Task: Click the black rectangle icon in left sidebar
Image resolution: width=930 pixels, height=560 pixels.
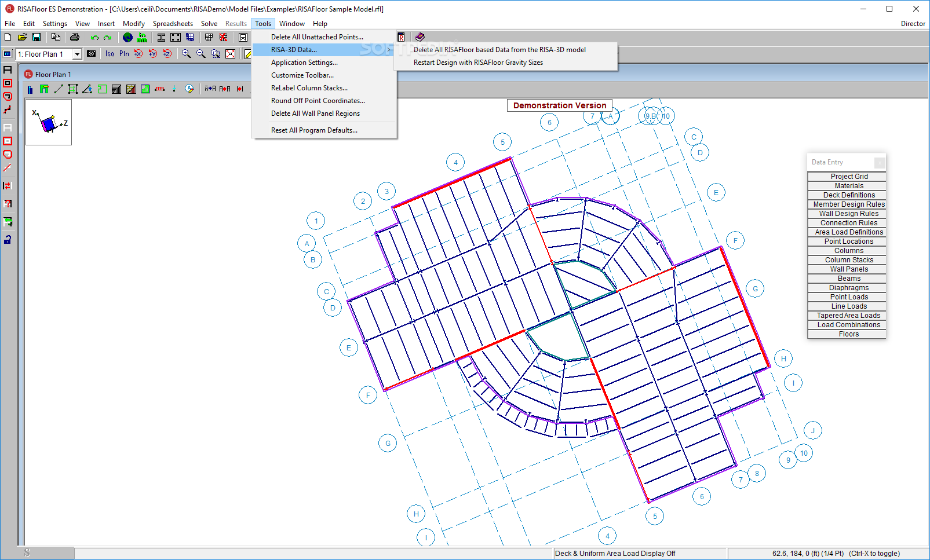Action: [x=8, y=69]
